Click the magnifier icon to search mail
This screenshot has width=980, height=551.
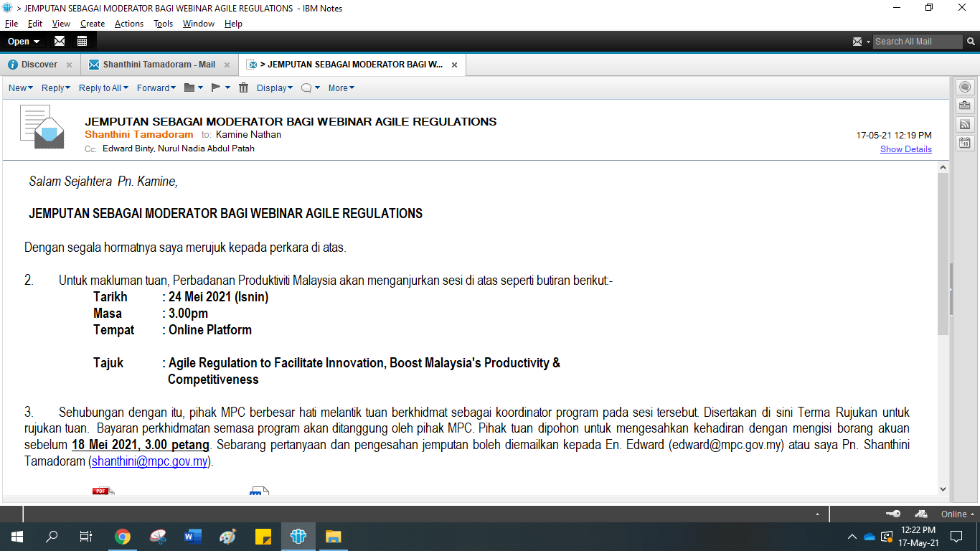(x=970, y=42)
